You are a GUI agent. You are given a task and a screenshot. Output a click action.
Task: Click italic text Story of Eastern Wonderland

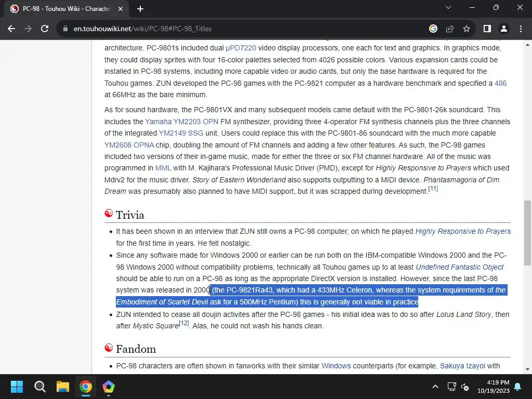pos(239,180)
